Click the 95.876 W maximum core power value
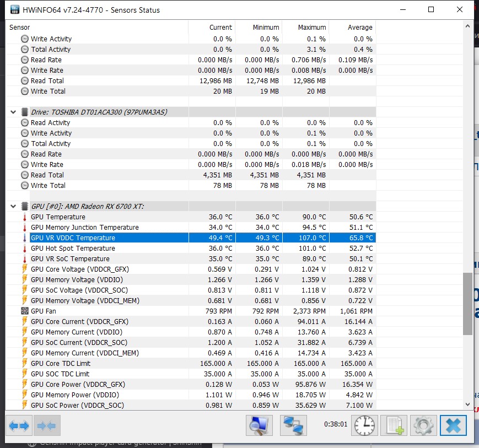The height and width of the screenshot is (448, 479). click(310, 384)
